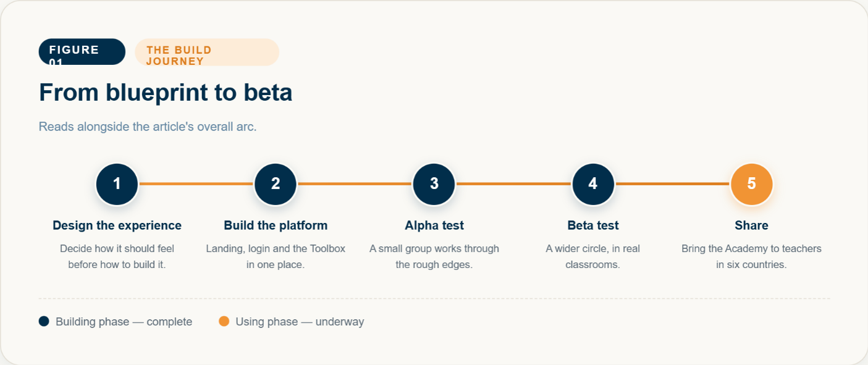
Task: Click the orange Using phase legend dot
Action: point(224,321)
